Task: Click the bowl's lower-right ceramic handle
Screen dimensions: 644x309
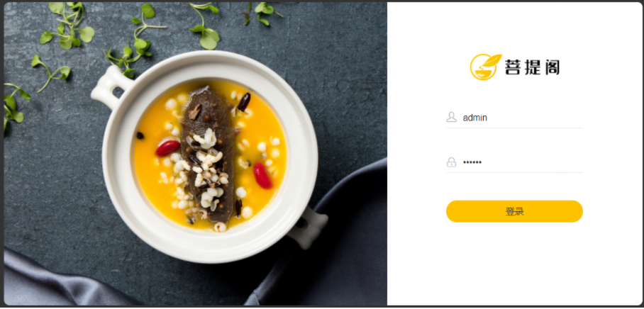Action: click(308, 227)
